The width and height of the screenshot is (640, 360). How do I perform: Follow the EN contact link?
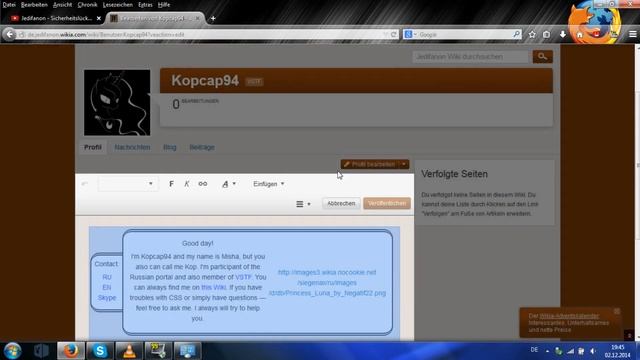tap(107, 287)
